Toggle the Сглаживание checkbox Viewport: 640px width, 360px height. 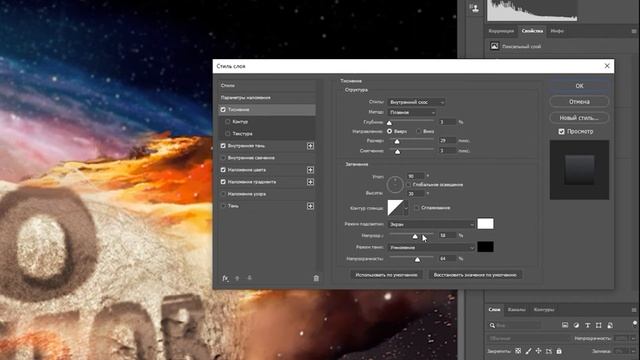(x=417, y=208)
